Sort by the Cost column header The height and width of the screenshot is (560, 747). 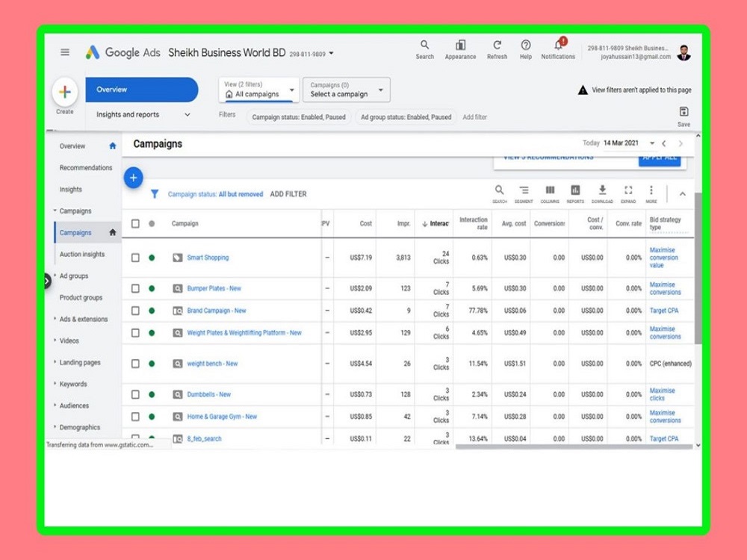(365, 223)
